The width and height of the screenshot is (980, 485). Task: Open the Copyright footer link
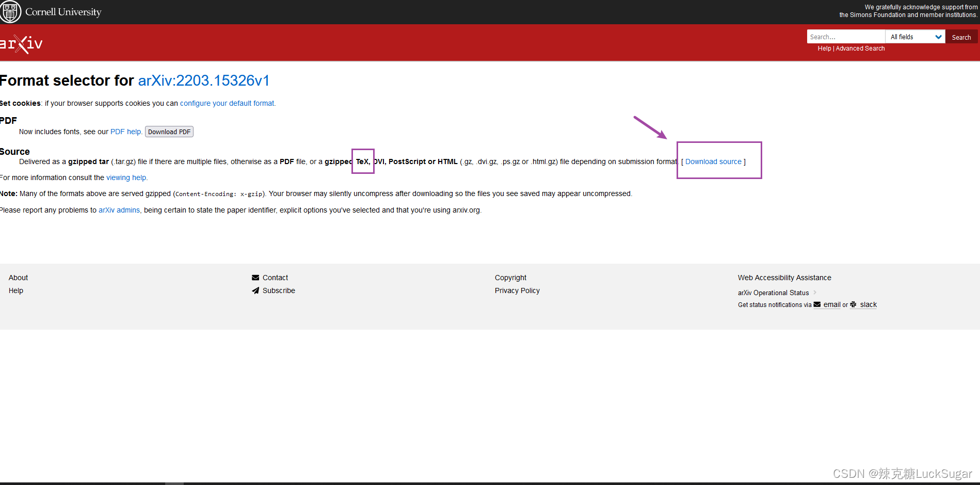(510, 278)
